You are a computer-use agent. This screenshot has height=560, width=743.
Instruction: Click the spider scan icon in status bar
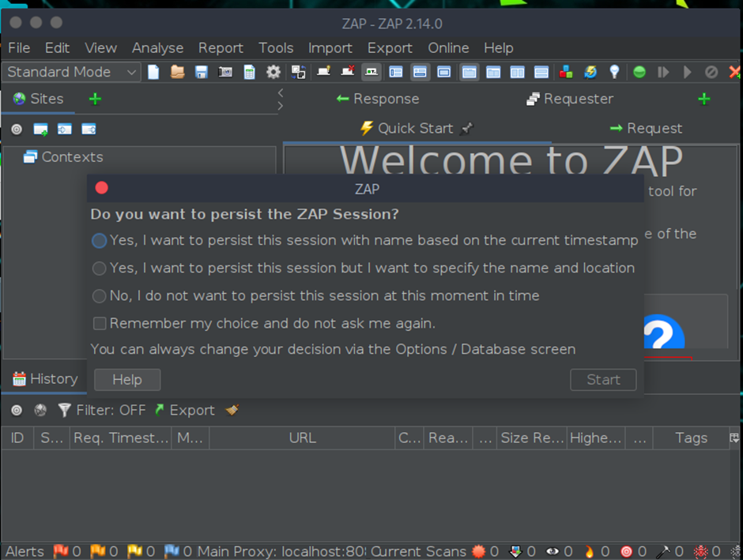tap(700, 551)
